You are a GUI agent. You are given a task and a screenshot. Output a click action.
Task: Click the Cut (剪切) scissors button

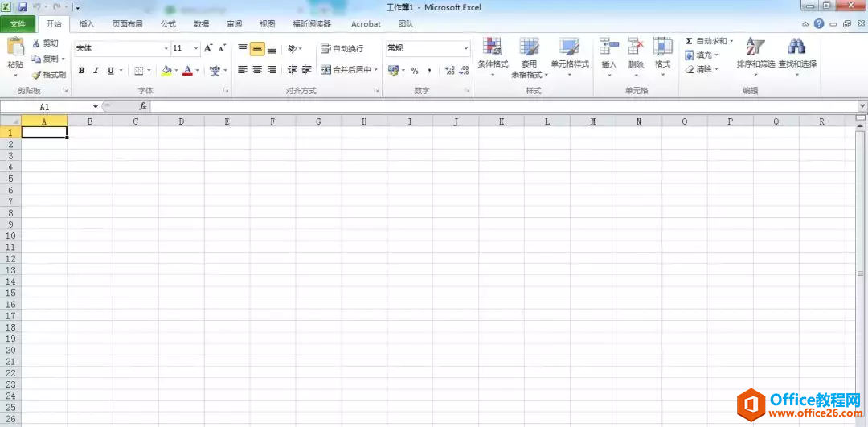[x=45, y=43]
